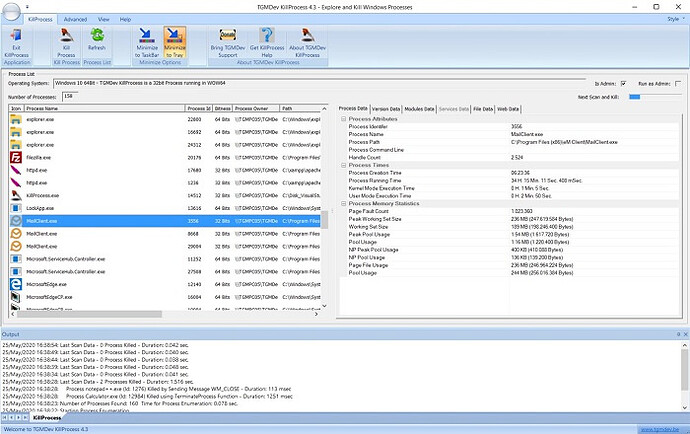The width and height of the screenshot is (690, 434).
Task: Select MicrosoftEdge.exe process row
Action: (x=165, y=284)
